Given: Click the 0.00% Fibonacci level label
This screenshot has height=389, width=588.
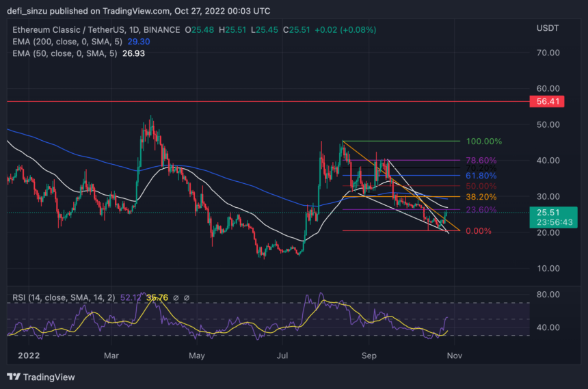Looking at the screenshot, I should 479,231.
